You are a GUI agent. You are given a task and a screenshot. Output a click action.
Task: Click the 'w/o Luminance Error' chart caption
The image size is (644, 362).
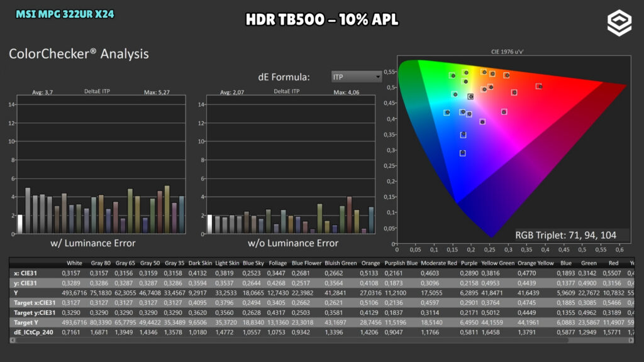point(293,243)
